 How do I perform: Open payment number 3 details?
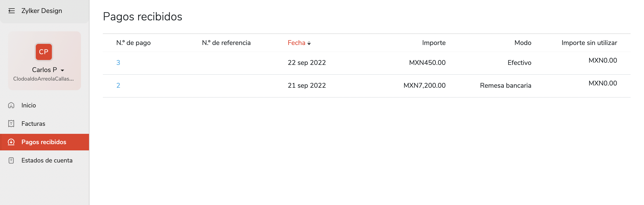tap(119, 63)
